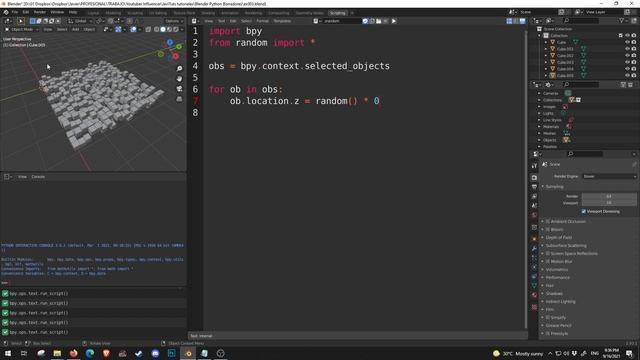Open the text editor Format menu
Image resolution: width=640 pixels, height=360 pixels.
(262, 21)
